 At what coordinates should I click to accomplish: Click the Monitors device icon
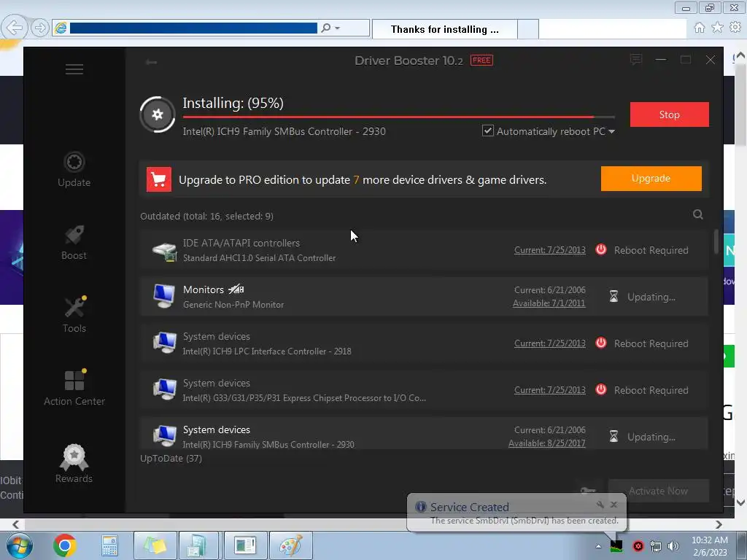[164, 296]
